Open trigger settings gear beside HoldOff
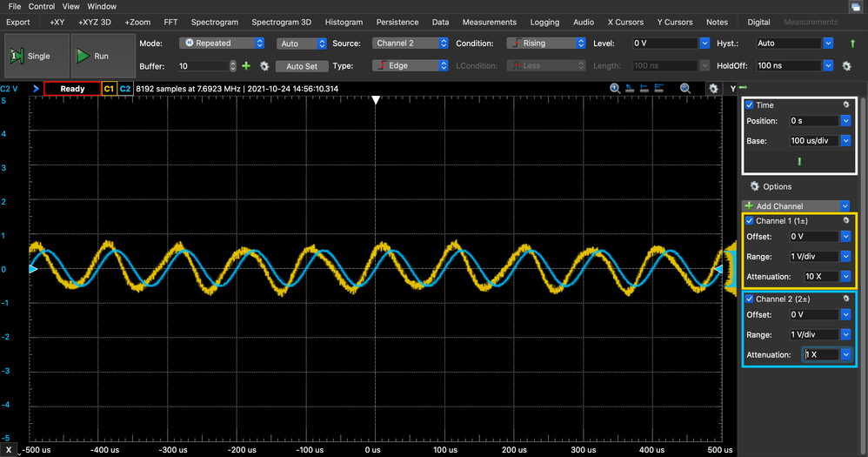 point(846,65)
